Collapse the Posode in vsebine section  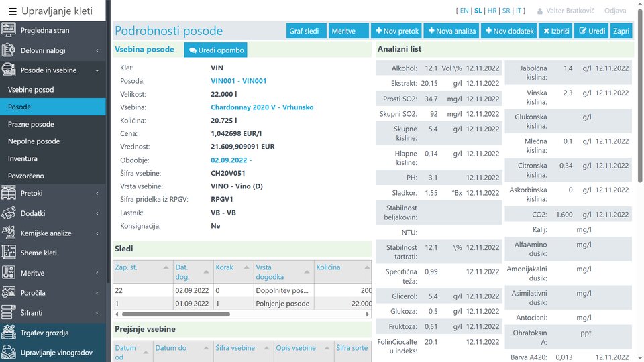pyautogui.click(x=97, y=70)
